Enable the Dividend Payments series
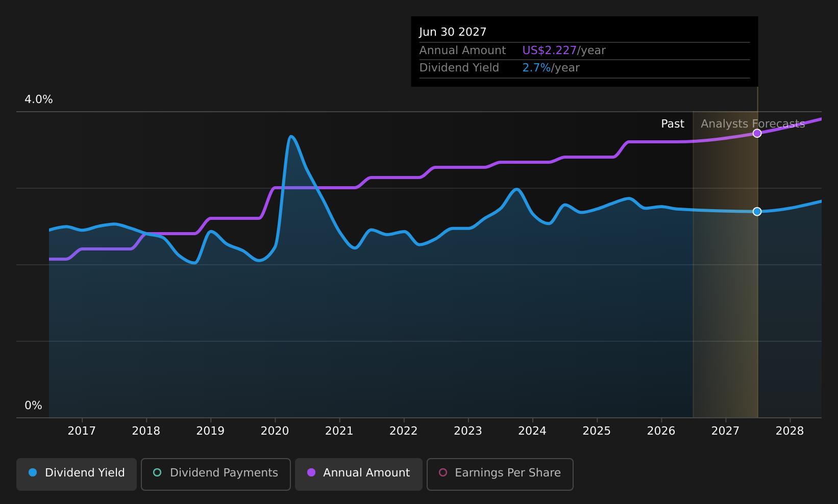Viewport: 838px width, 504px height. (x=216, y=474)
